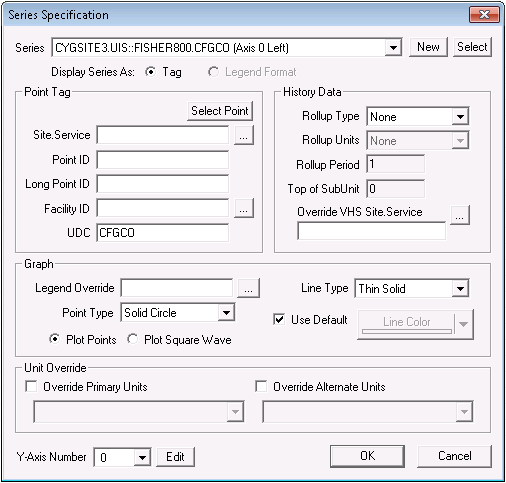Click the Override VHS Site.Service field
This screenshot has height=483, width=506.
(x=371, y=231)
